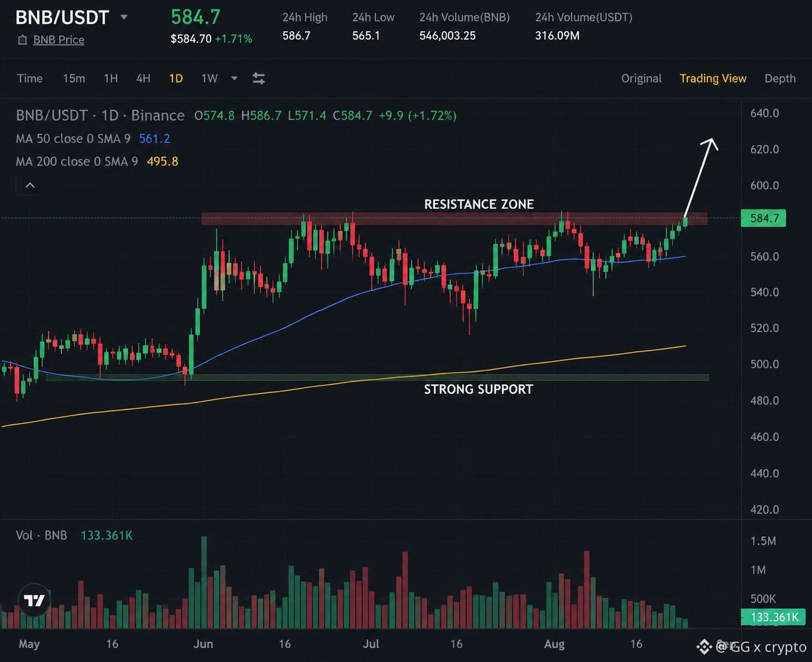Click the "540.0" price axis label
The width and height of the screenshot is (812, 662).
click(765, 292)
